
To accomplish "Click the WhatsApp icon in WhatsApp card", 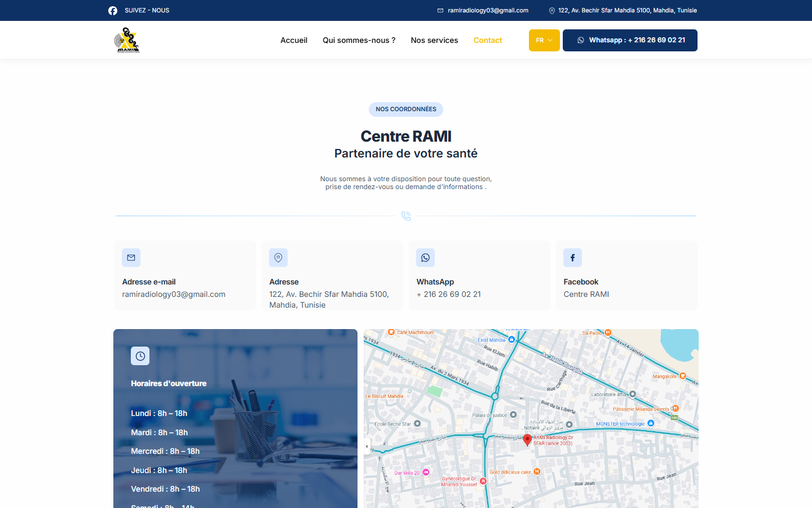I will pyautogui.click(x=425, y=257).
